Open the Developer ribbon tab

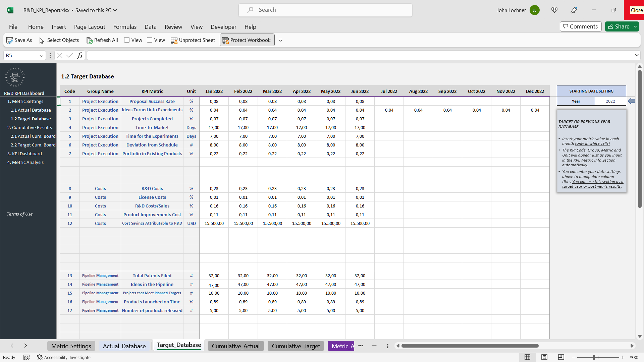[x=223, y=27]
